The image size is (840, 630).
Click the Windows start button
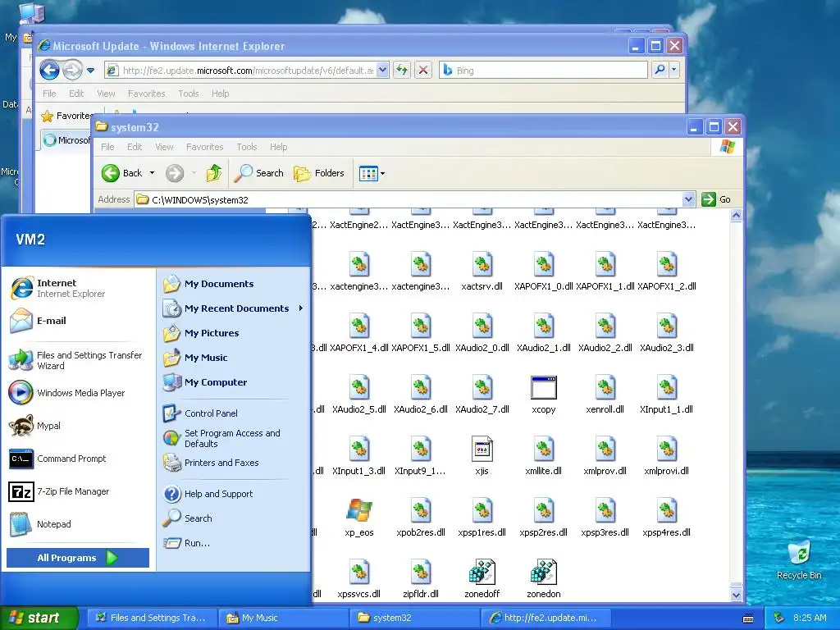39,618
